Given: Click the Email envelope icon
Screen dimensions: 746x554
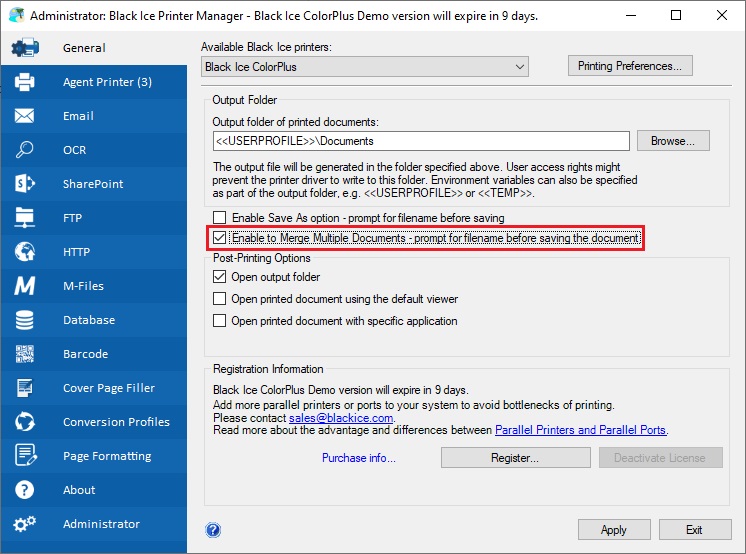Looking at the screenshot, I should (x=24, y=116).
